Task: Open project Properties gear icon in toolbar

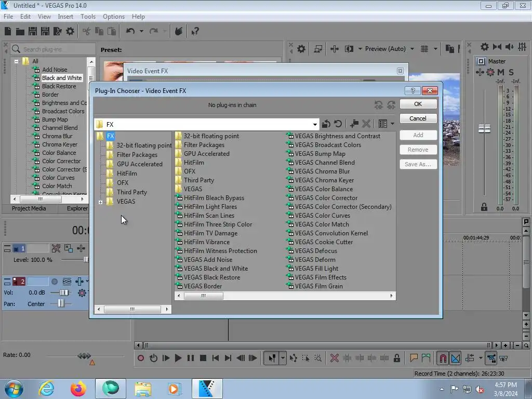Action: (x=70, y=31)
